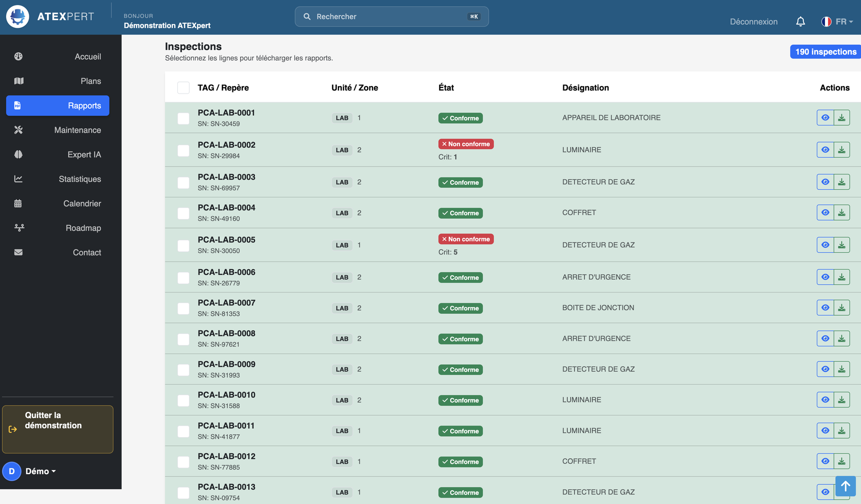Open the Plans section
Viewport: 861px width, 504px height.
point(58,81)
